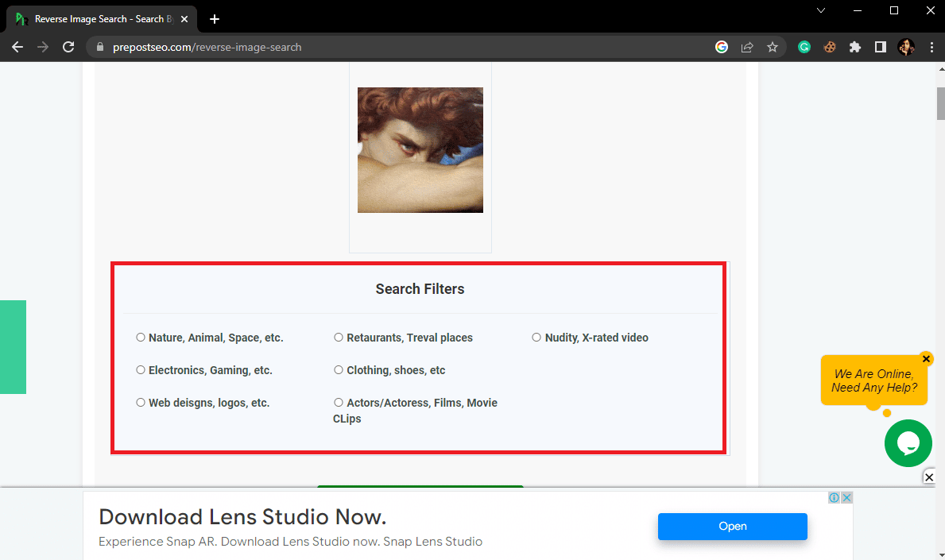This screenshot has height=560, width=945.
Task: Toggle the browser side panel
Action: [x=881, y=47]
